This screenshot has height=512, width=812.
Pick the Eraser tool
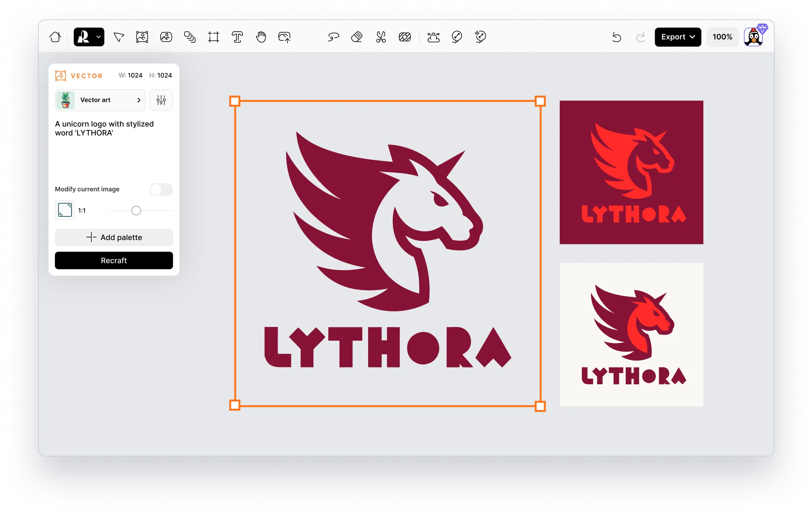pos(357,37)
